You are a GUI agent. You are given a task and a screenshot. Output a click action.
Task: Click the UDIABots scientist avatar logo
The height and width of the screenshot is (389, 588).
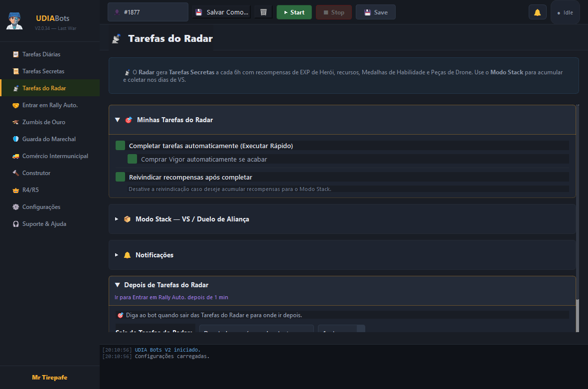pyautogui.click(x=14, y=21)
